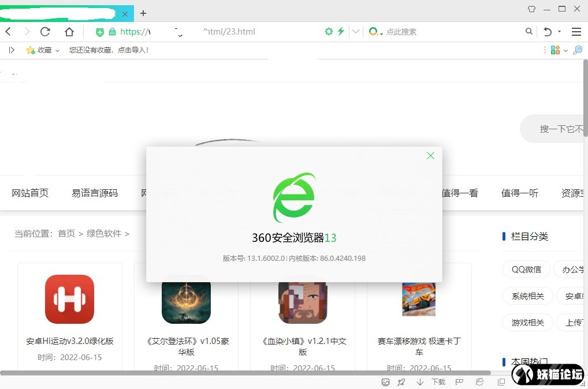
Task: Click the vertical page scrollbar
Action: pyautogui.click(x=585, y=99)
